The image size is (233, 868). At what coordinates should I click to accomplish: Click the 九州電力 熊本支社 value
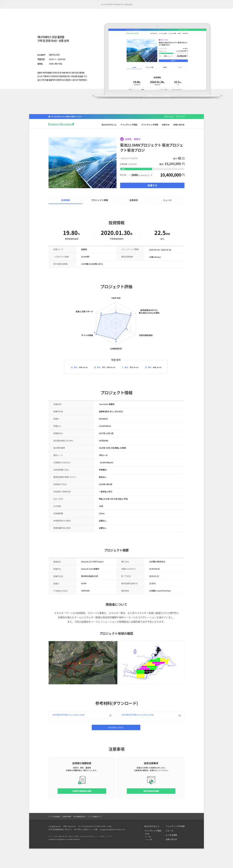click(157, 562)
